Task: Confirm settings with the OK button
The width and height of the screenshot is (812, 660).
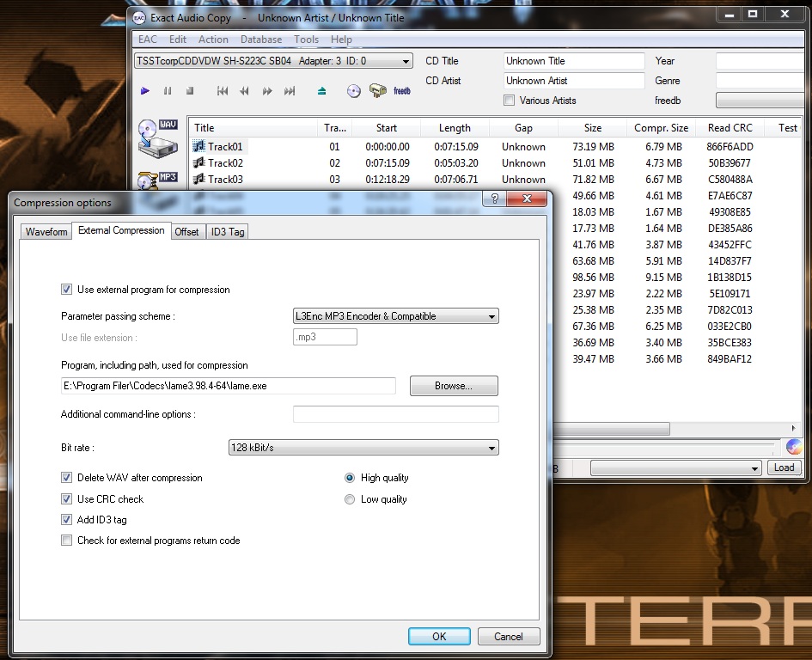Action: [x=439, y=637]
